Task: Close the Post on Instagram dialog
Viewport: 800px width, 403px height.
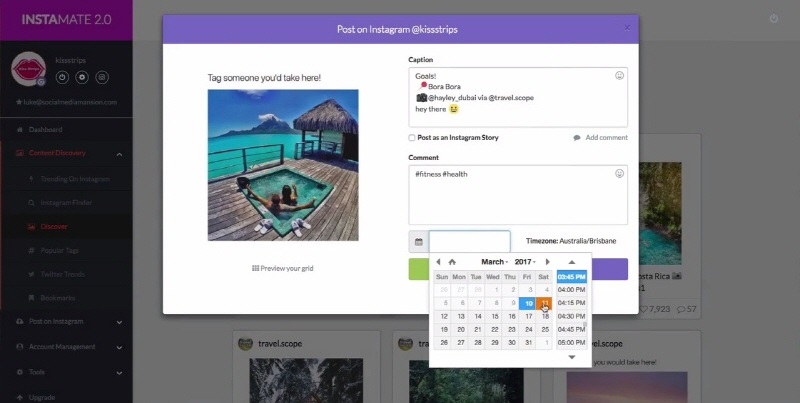Action: click(x=627, y=28)
